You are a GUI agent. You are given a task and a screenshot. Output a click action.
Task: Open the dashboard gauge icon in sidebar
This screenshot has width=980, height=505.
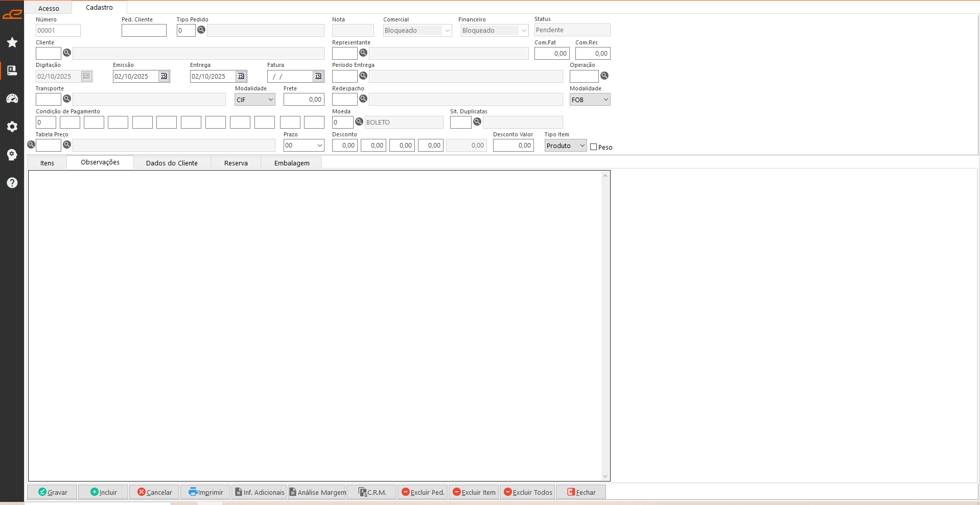pos(12,99)
